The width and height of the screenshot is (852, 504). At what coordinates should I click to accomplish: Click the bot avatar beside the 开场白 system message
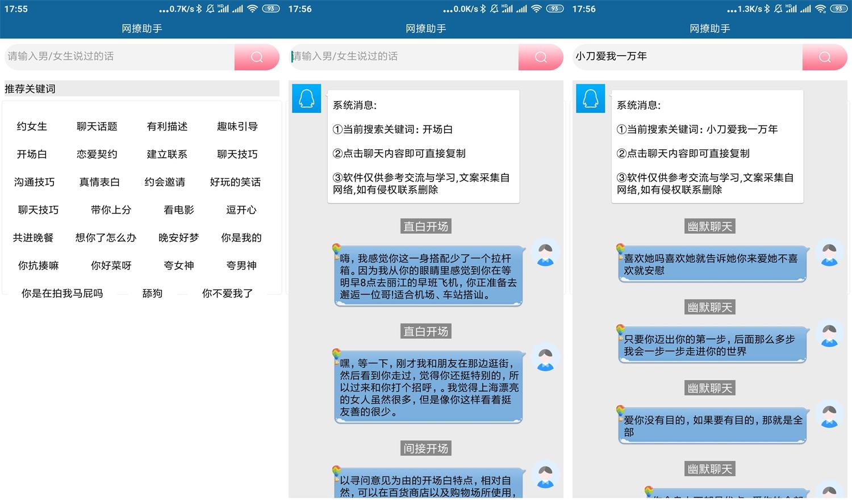(306, 98)
